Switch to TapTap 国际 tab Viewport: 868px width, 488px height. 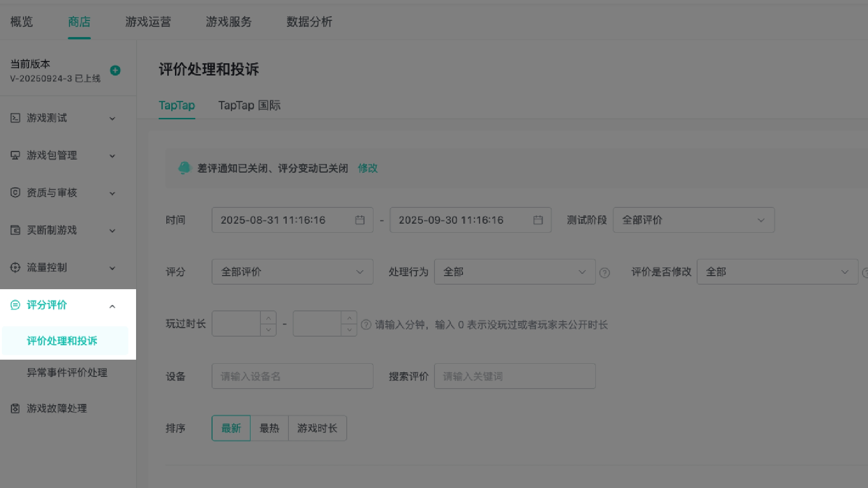point(249,105)
